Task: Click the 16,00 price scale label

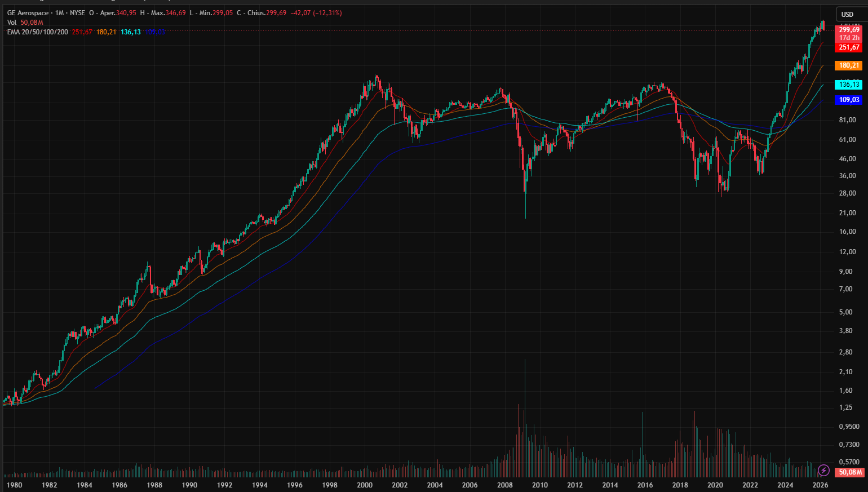Action: (848, 232)
